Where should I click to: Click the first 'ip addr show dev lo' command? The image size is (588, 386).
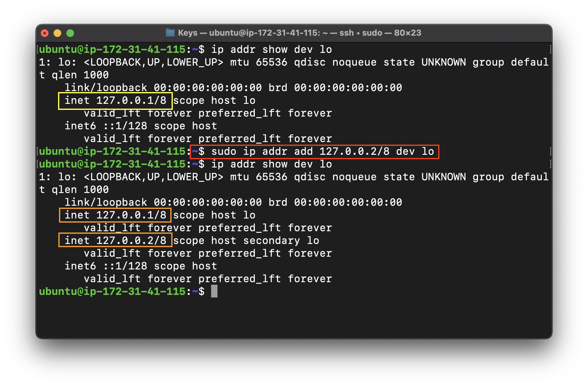tap(272, 50)
